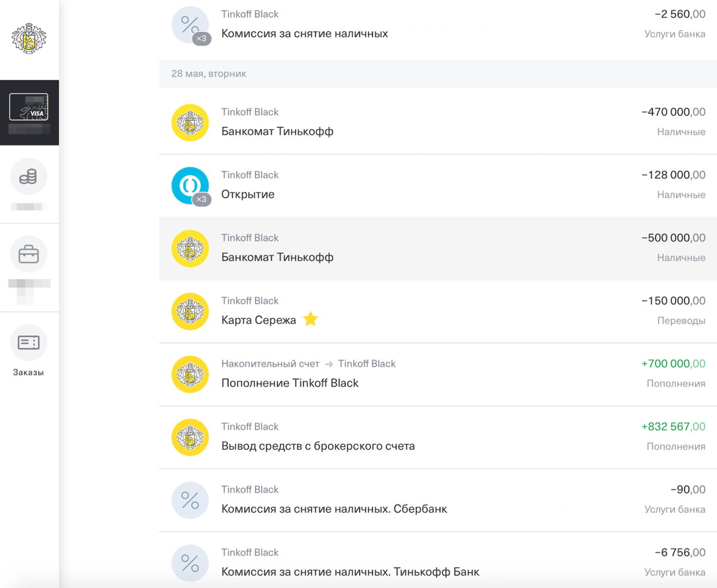Click the −90,00 amount
The width and height of the screenshot is (717, 588).
pos(688,490)
